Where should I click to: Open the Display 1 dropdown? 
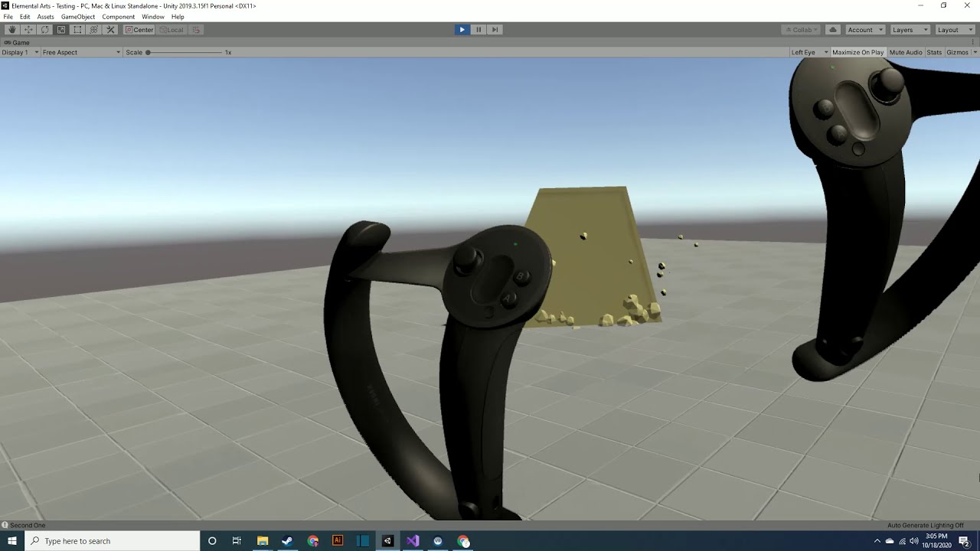20,52
